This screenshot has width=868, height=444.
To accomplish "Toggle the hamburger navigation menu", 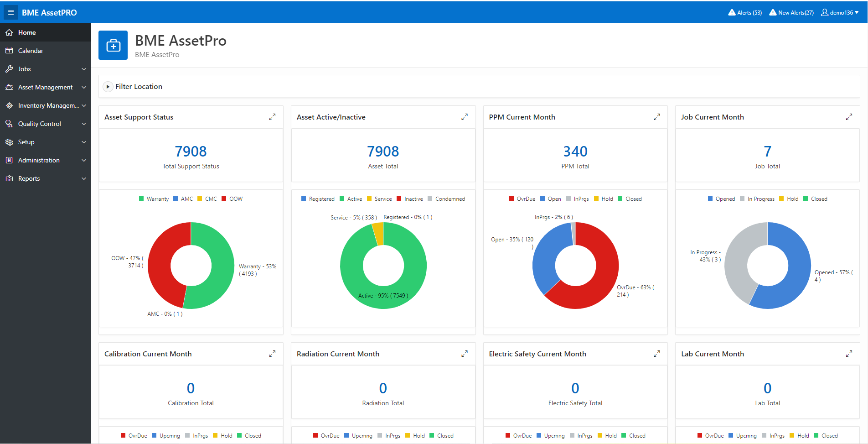I will pos(11,12).
